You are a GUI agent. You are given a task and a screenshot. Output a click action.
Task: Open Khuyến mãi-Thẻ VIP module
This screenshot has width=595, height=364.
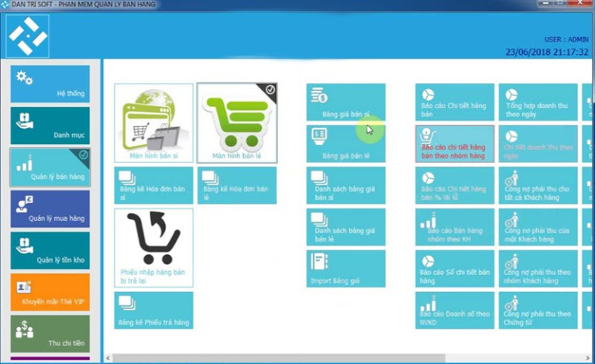pyautogui.click(x=50, y=292)
